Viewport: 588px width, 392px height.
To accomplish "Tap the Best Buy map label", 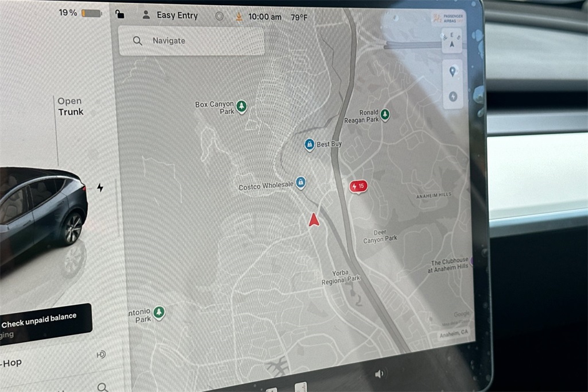I will [x=329, y=144].
